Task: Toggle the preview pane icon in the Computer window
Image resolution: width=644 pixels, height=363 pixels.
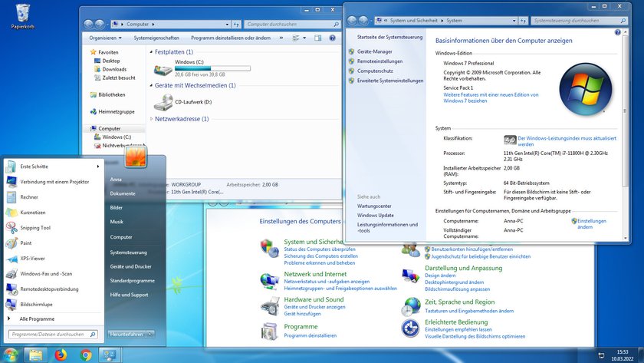Action: tap(318, 38)
